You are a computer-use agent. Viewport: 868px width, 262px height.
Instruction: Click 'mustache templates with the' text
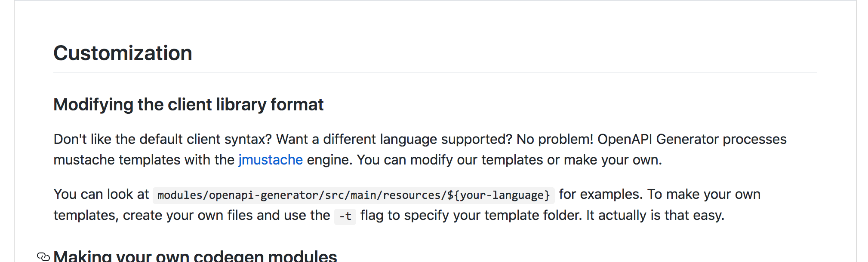144,160
